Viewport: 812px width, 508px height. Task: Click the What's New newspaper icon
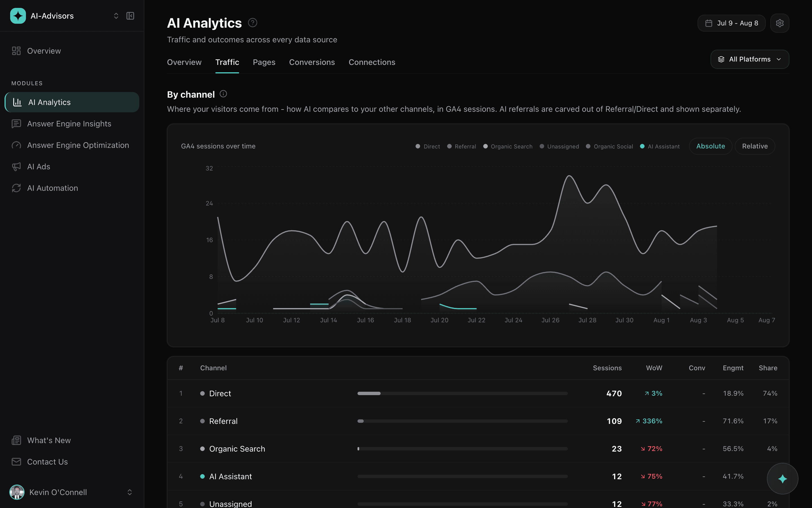(16, 440)
